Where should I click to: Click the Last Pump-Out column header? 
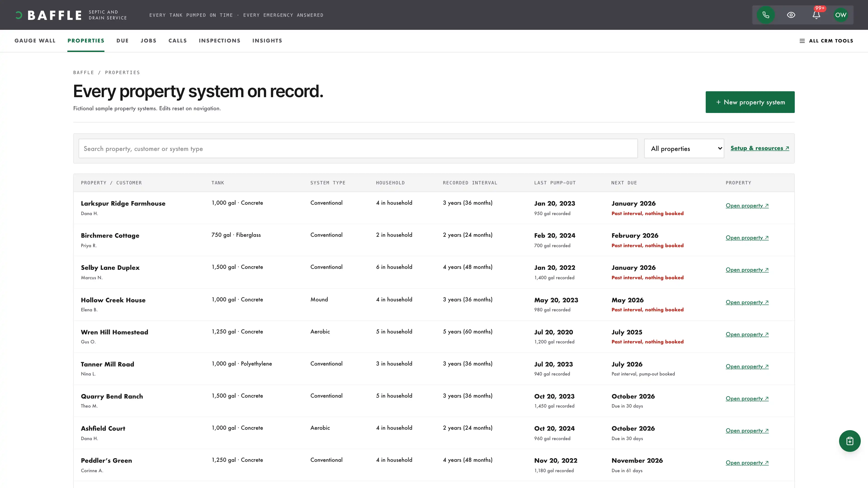[555, 183]
